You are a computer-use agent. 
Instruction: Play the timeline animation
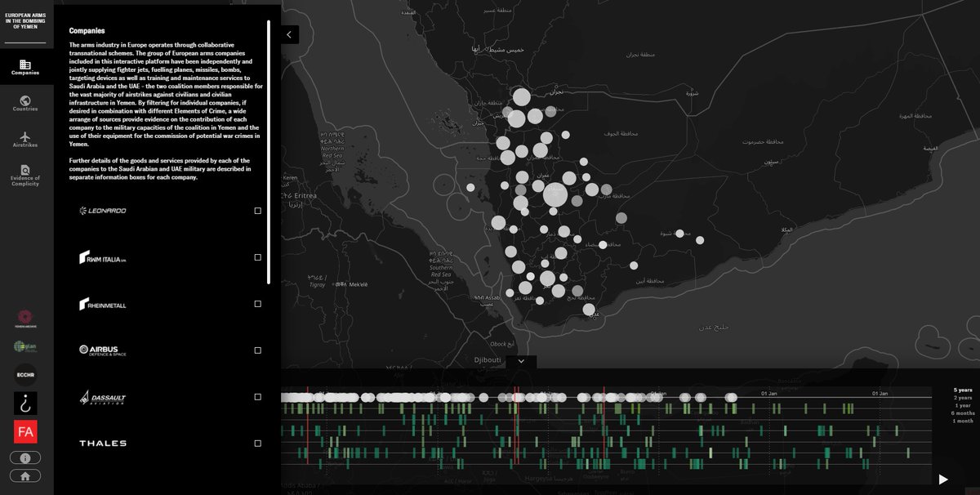click(943, 479)
